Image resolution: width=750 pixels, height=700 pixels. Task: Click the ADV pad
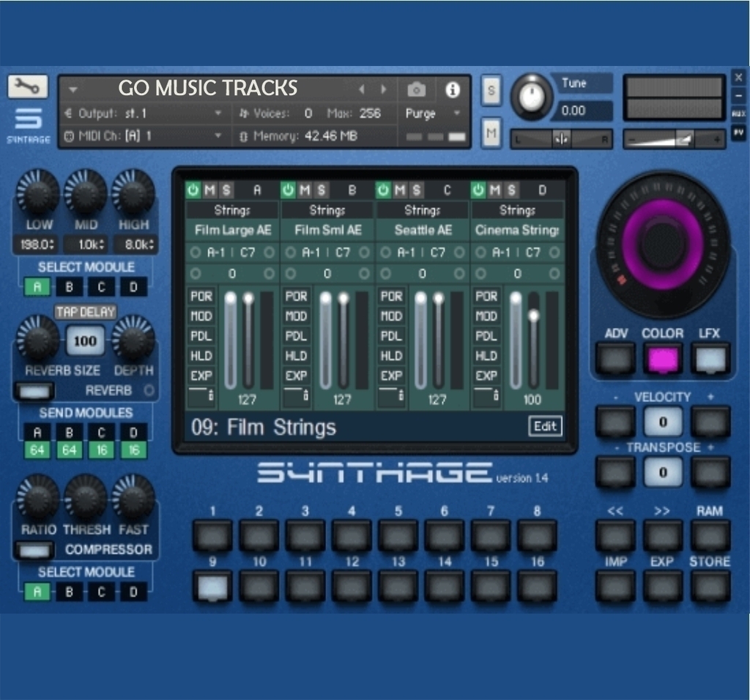coord(615,359)
